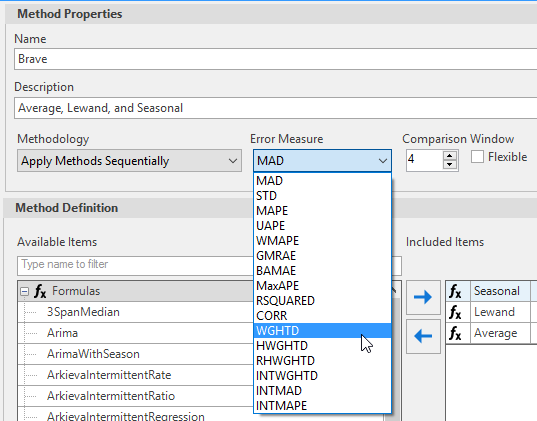Collapse the Error Measure combo box
Image resolution: width=537 pixels, height=421 pixels.
(x=383, y=161)
